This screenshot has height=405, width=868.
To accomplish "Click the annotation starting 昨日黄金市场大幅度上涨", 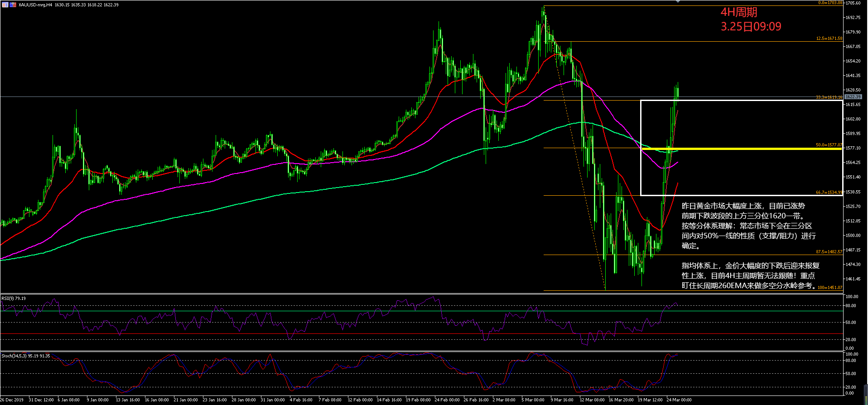I will pyautogui.click(x=749, y=226).
